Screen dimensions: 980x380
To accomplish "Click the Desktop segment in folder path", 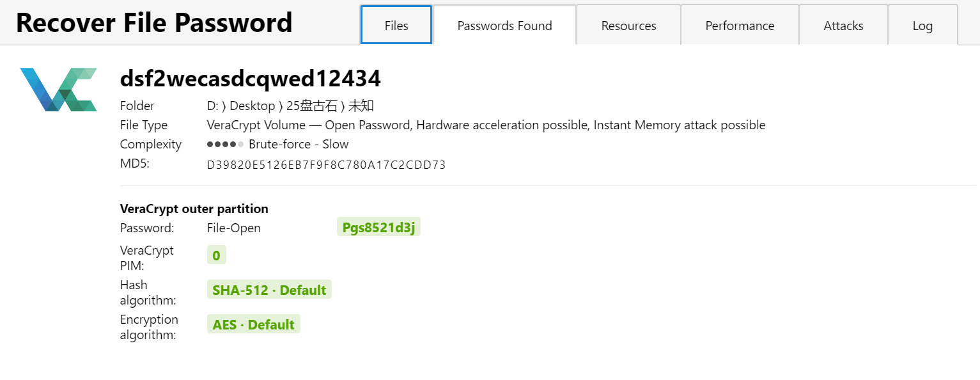I will point(252,106).
